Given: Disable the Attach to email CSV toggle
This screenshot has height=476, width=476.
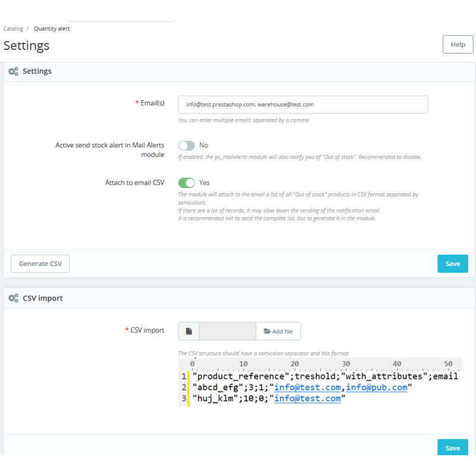Looking at the screenshot, I should click(x=186, y=183).
